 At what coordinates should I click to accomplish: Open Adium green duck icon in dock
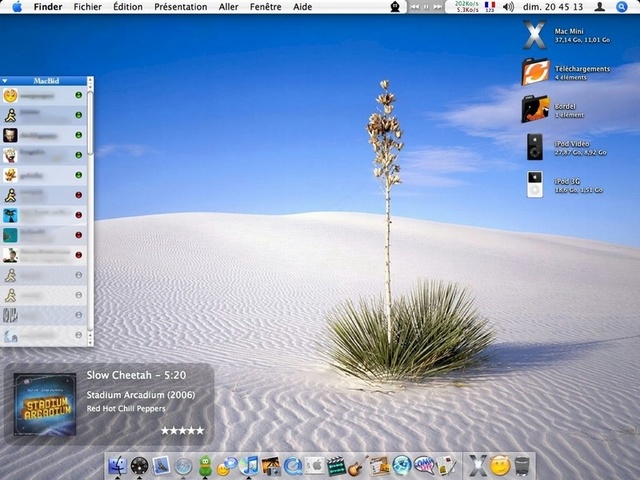(x=205, y=465)
